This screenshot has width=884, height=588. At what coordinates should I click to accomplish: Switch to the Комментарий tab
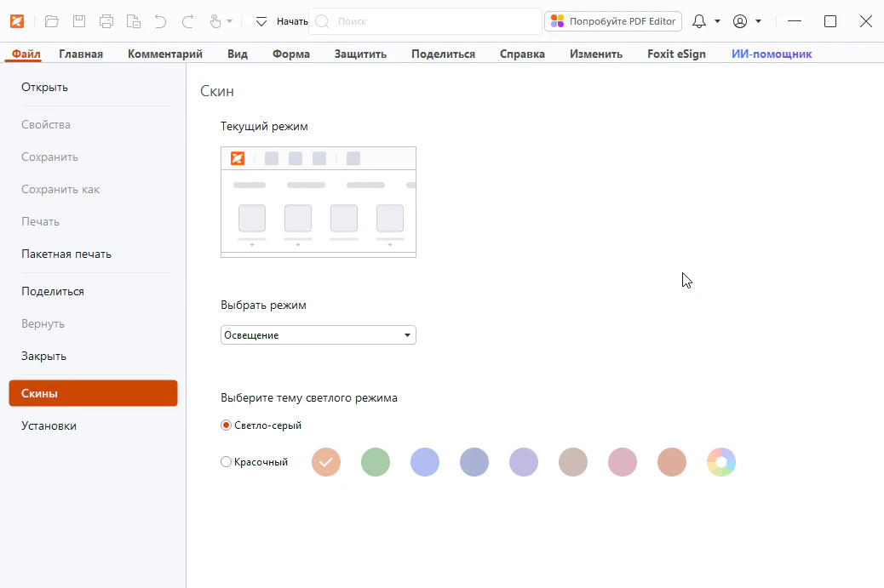point(165,54)
